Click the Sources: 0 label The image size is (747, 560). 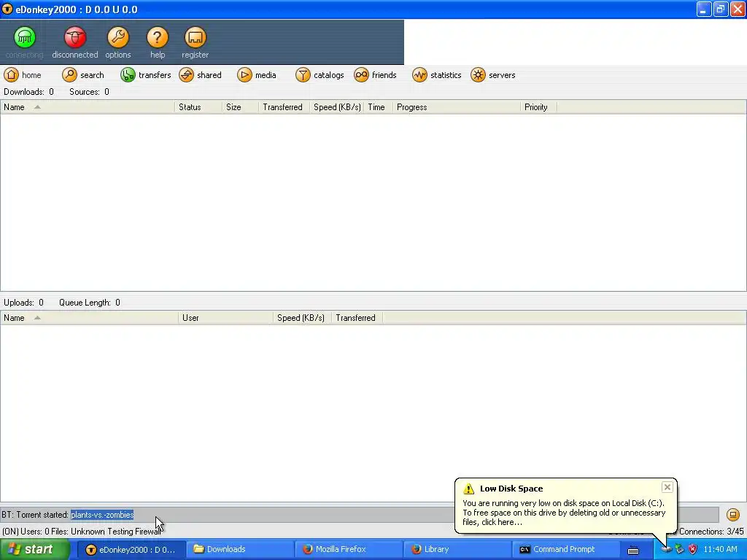89,92
